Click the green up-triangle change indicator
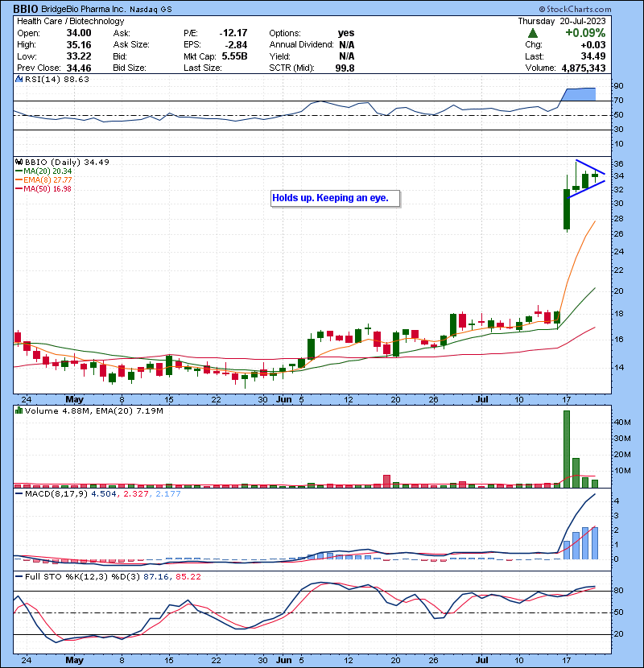This screenshot has width=644, height=668. point(532,33)
